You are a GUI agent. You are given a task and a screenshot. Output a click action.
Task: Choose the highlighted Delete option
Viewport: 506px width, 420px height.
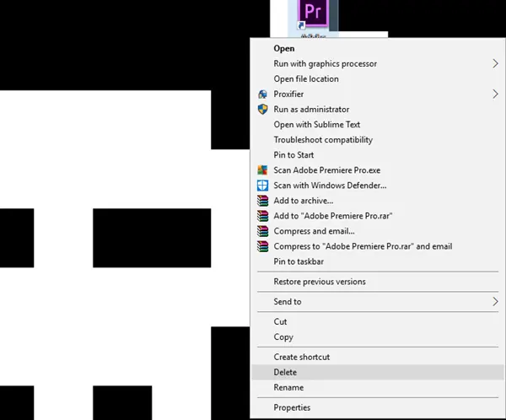tap(377, 372)
